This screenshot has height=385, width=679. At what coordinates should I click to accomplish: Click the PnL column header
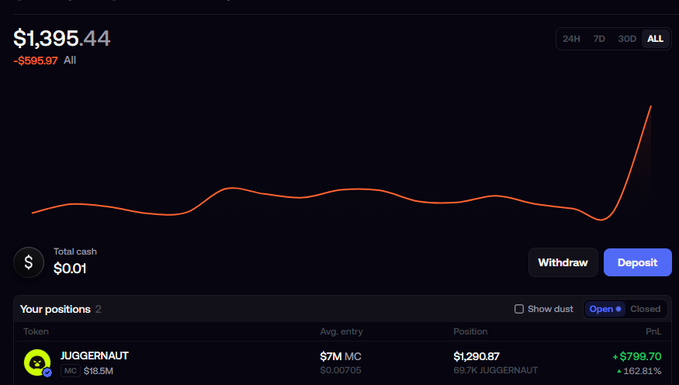pyautogui.click(x=653, y=332)
